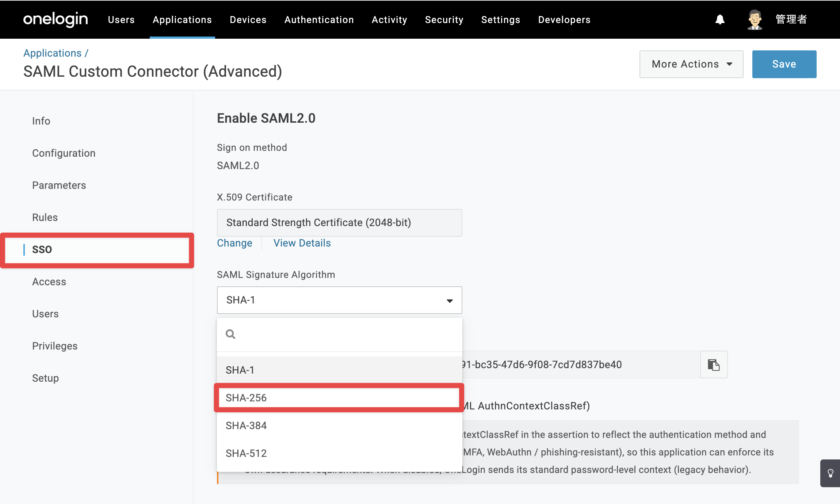Switch to the Privileges tab

tap(55, 346)
